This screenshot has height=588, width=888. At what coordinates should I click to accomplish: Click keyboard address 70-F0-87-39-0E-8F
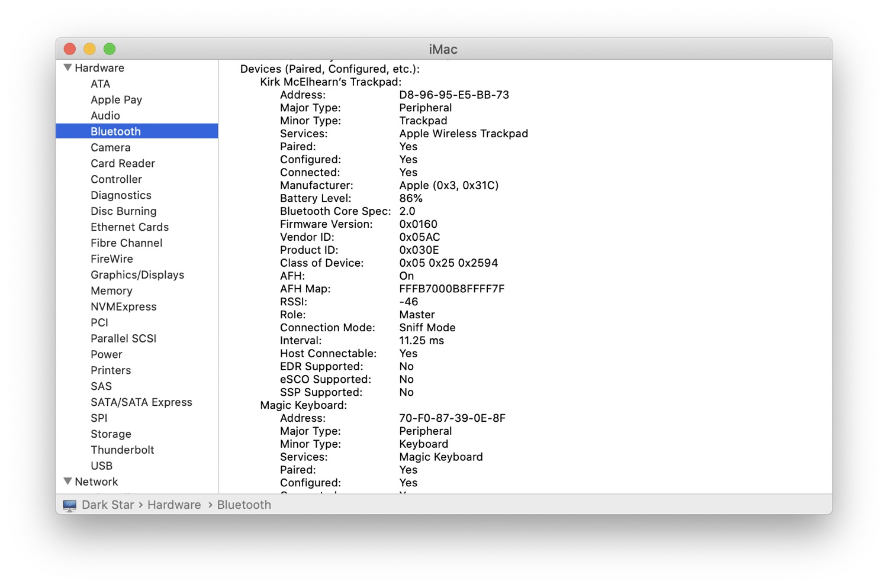(x=452, y=419)
